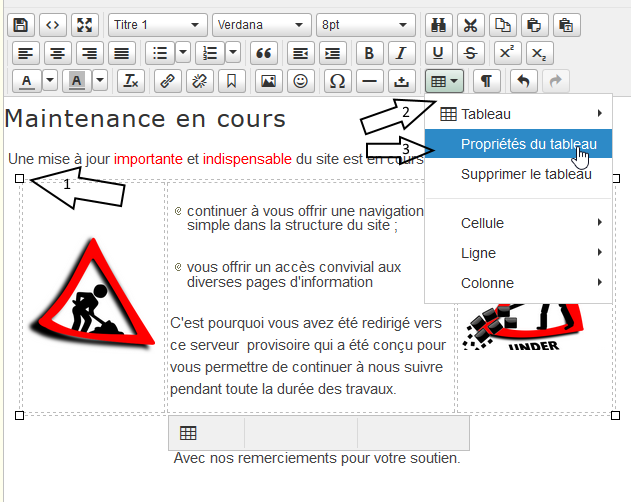The width and height of the screenshot is (631, 502).
Task: Toggle underline formatting
Action: [x=438, y=53]
